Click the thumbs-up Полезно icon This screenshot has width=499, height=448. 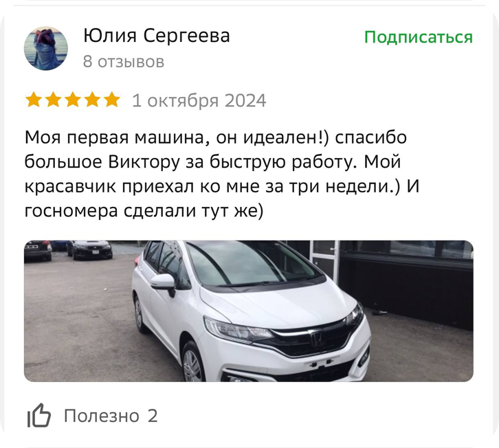(x=38, y=415)
